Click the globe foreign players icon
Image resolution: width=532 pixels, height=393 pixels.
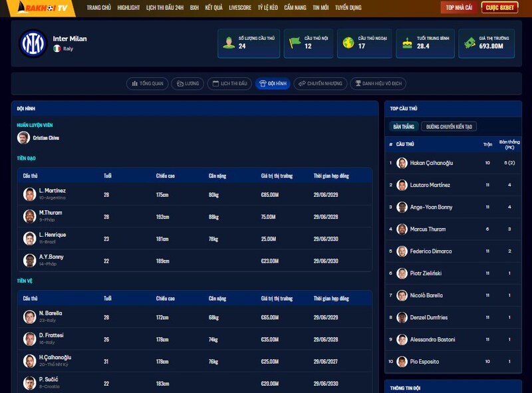(x=348, y=43)
